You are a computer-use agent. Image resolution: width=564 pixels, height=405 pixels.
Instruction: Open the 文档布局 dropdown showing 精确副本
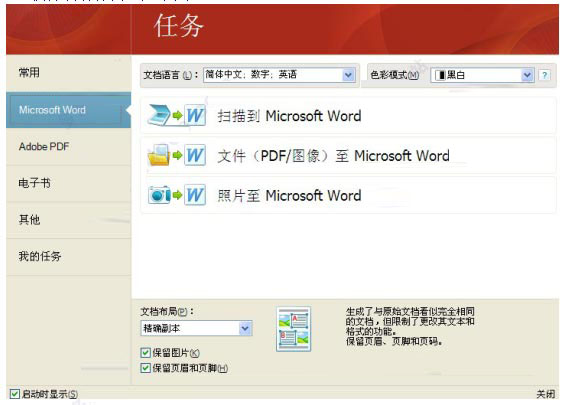coord(196,328)
